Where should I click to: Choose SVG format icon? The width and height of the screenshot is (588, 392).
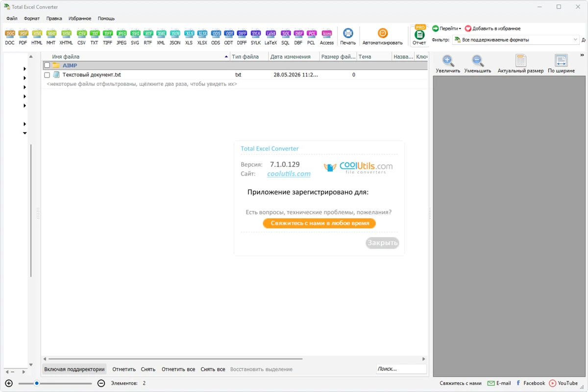click(135, 37)
